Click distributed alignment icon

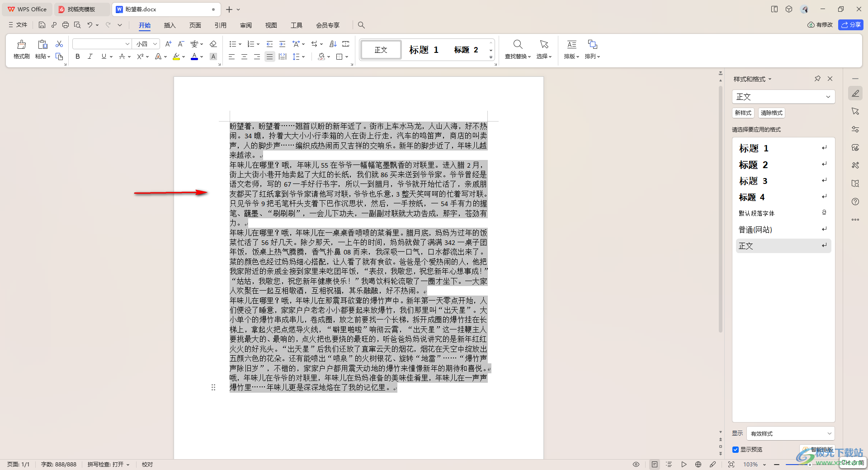point(283,56)
